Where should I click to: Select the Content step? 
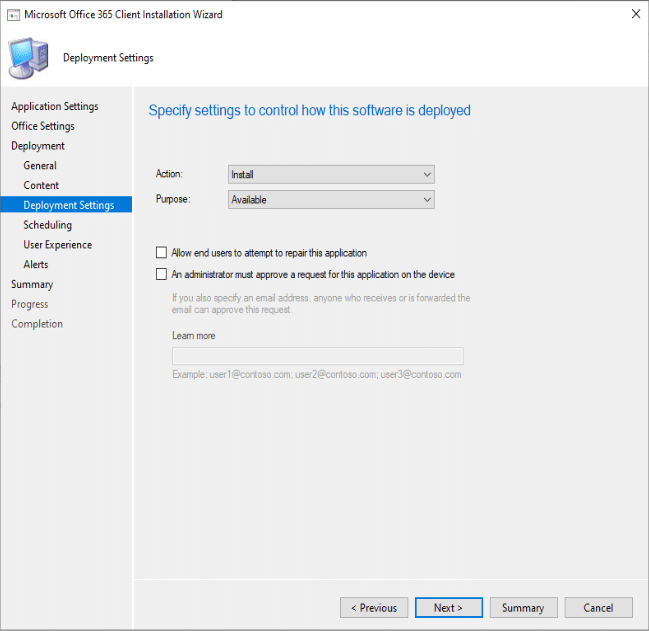pyautogui.click(x=41, y=185)
